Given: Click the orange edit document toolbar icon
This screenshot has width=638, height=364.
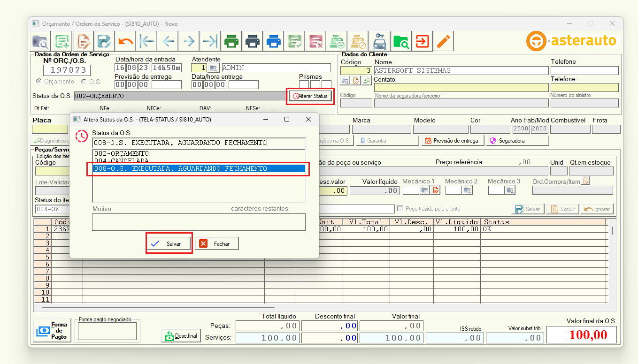Looking at the screenshot, I should [84, 42].
